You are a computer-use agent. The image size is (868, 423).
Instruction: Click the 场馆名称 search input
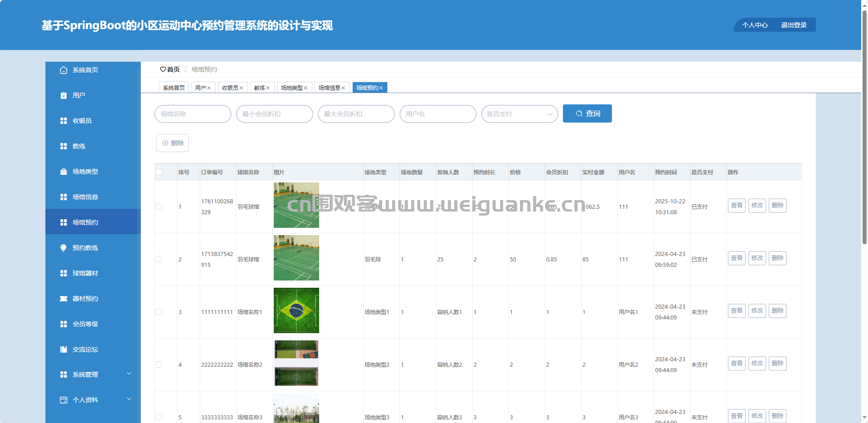[193, 114]
